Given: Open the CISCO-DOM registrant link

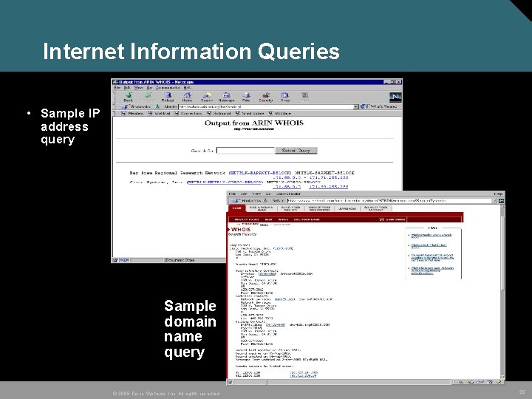Looking at the screenshot, I should 282,248.
